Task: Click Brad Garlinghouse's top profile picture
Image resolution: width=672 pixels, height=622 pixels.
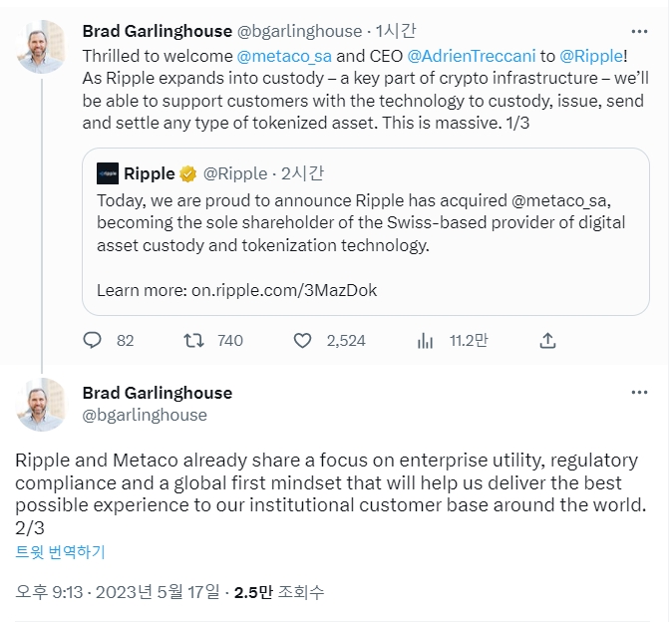Action: coord(42,46)
